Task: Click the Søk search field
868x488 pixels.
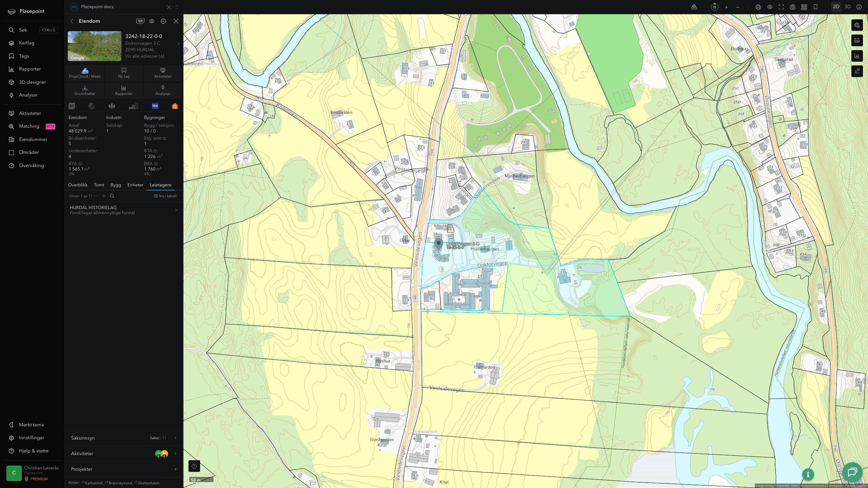Action: [x=32, y=30]
